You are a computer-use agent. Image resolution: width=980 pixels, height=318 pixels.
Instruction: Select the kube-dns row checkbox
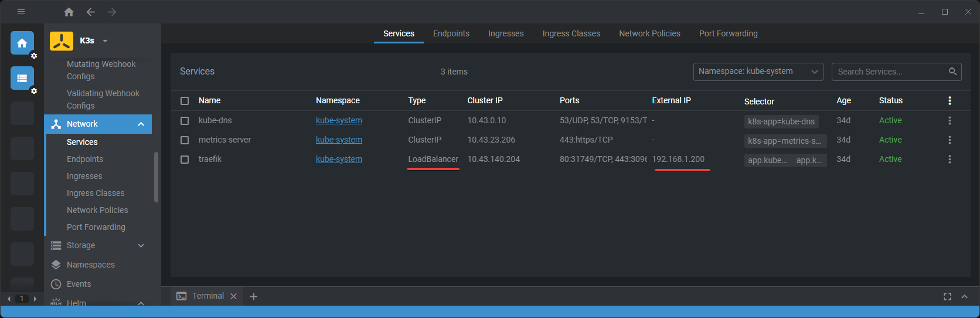[185, 120]
